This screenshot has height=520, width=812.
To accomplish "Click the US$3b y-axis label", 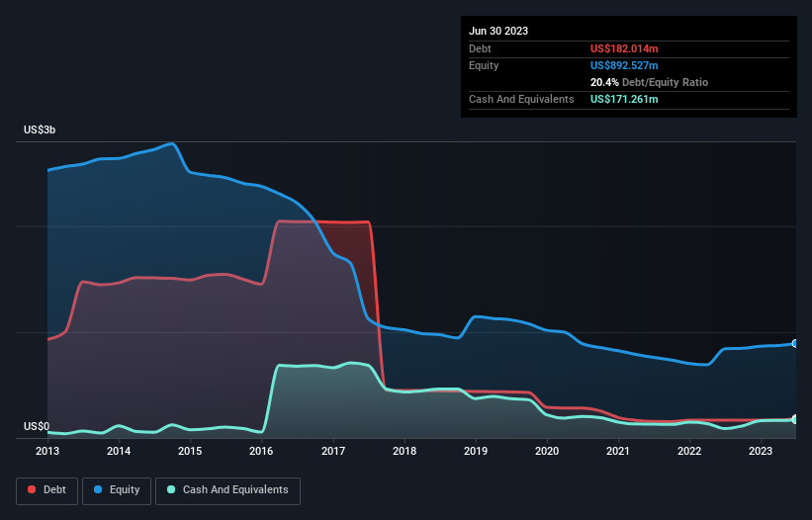I will tap(40, 130).
